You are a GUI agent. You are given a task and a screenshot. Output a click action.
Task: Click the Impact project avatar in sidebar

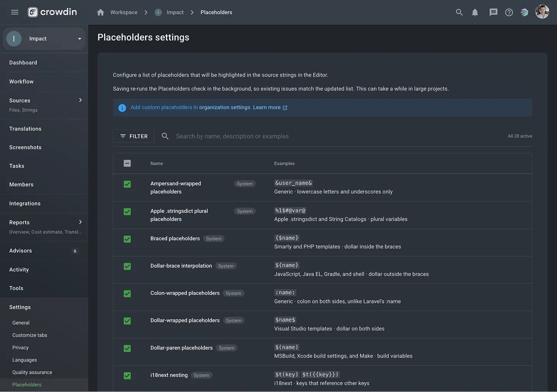(x=14, y=39)
